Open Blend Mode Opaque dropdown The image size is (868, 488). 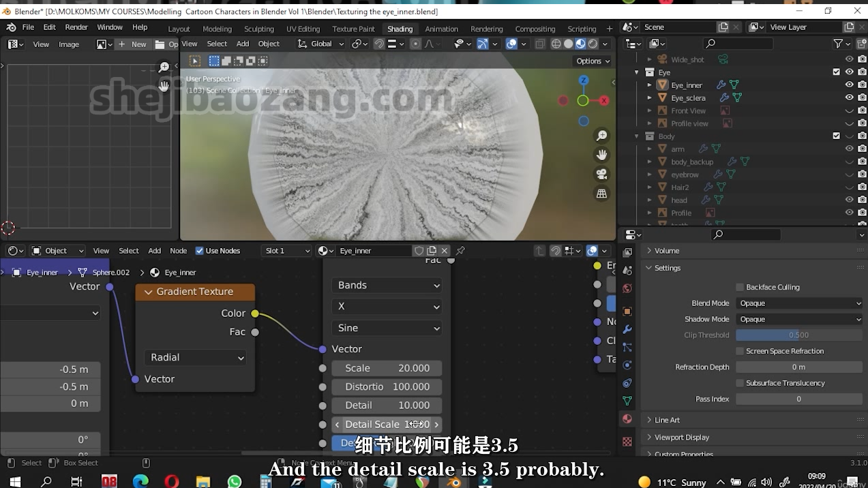click(x=799, y=303)
